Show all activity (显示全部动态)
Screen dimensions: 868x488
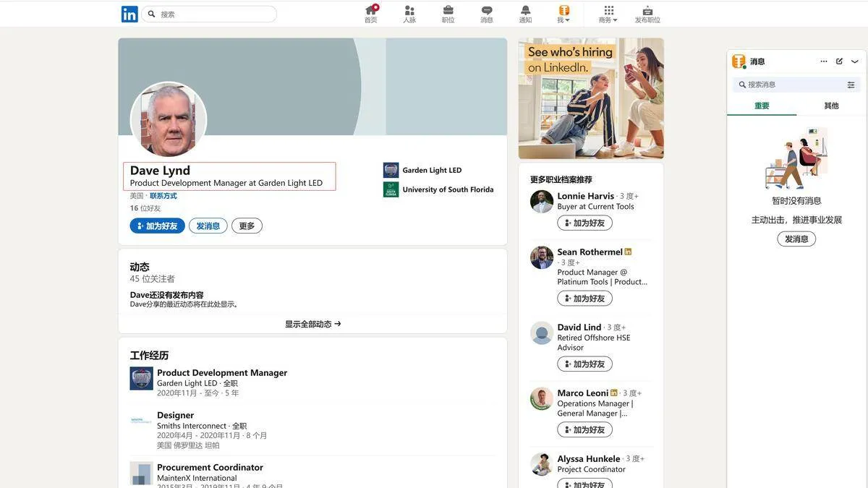tap(312, 324)
